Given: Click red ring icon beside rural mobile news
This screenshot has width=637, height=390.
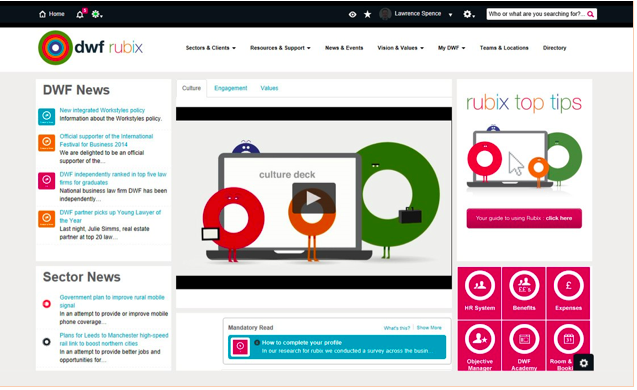Looking at the screenshot, I should pyautogui.click(x=47, y=304).
